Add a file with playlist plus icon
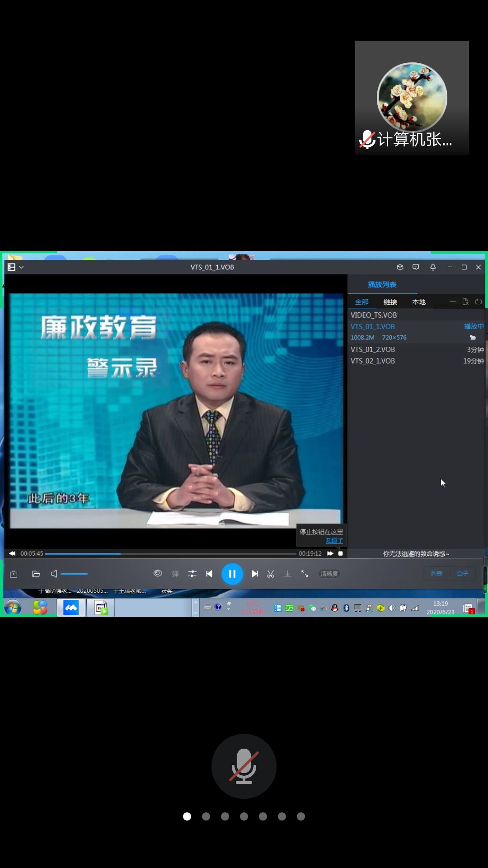Image resolution: width=488 pixels, height=868 pixels. tap(453, 302)
